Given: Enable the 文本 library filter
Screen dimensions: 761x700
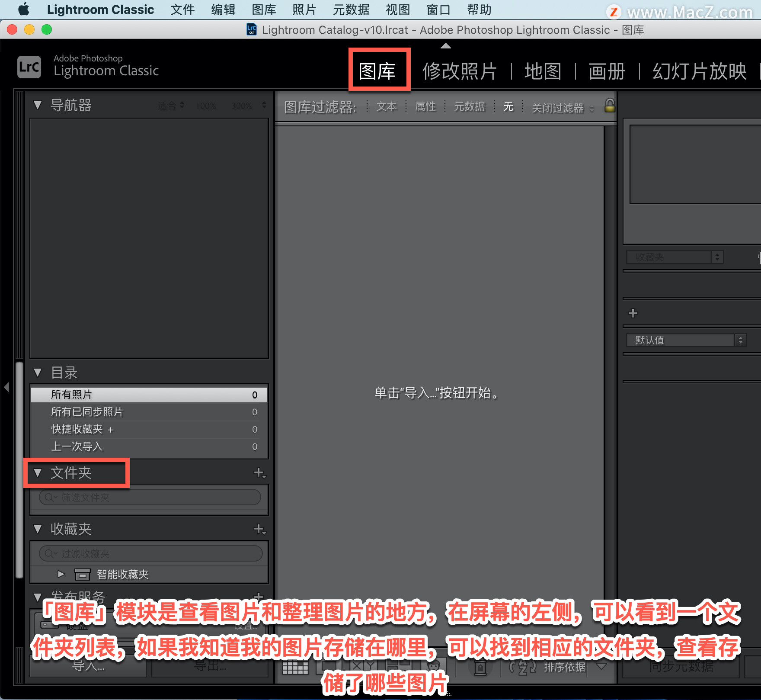Looking at the screenshot, I should (387, 106).
